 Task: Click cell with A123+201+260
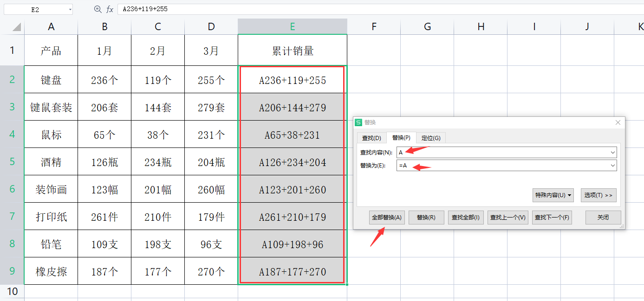coord(293,190)
